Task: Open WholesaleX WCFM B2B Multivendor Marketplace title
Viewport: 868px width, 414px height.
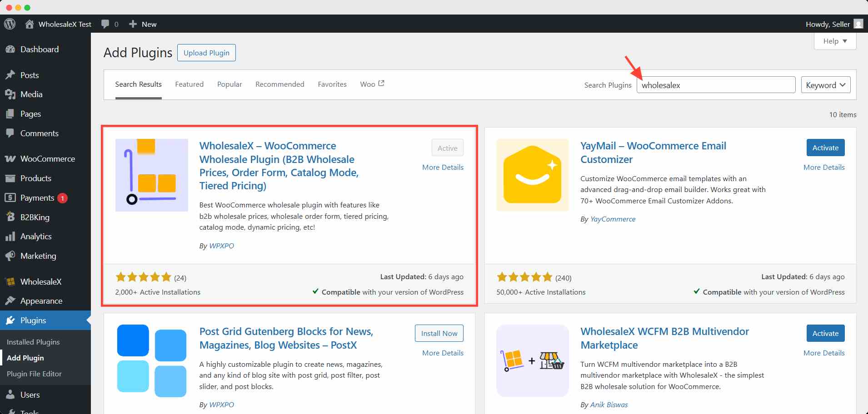Action: pos(664,338)
